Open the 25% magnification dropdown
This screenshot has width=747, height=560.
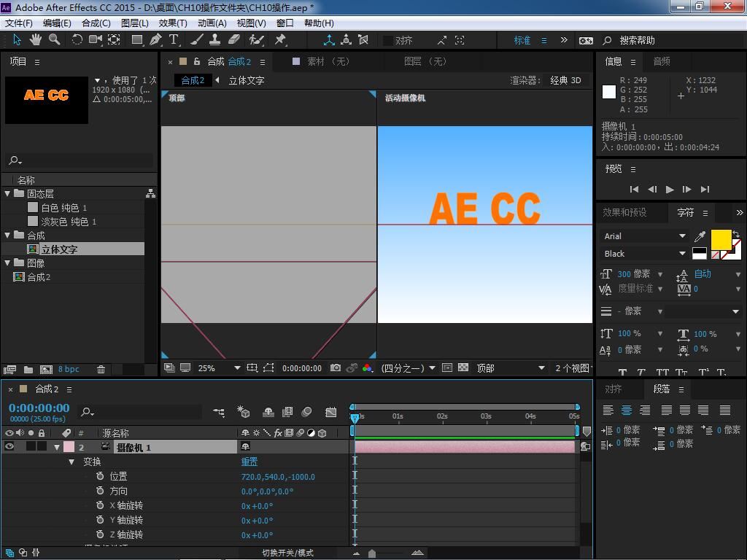click(219, 368)
